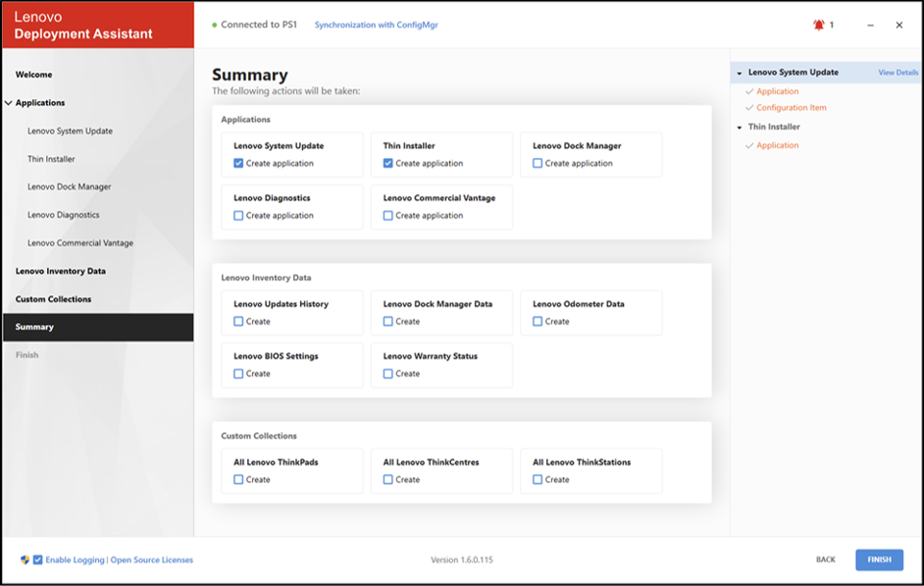
Task: Click the green connection status dot
Action: pos(215,25)
